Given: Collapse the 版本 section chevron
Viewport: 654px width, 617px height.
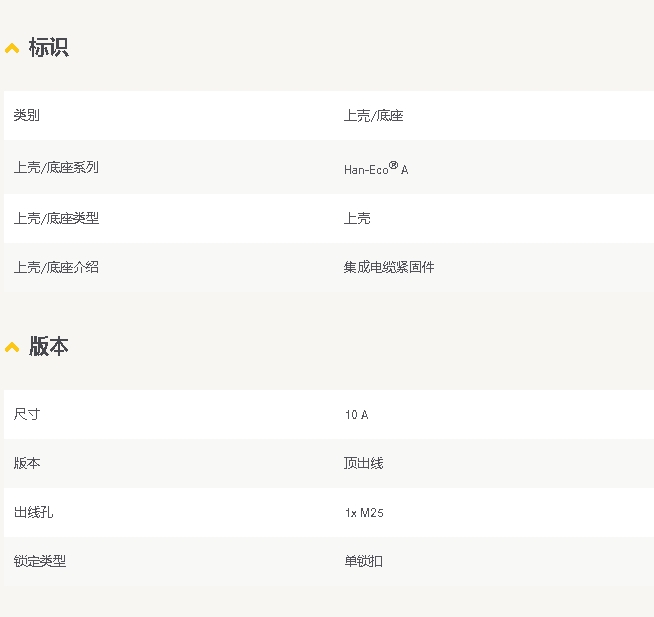Looking at the screenshot, I should click(12, 347).
